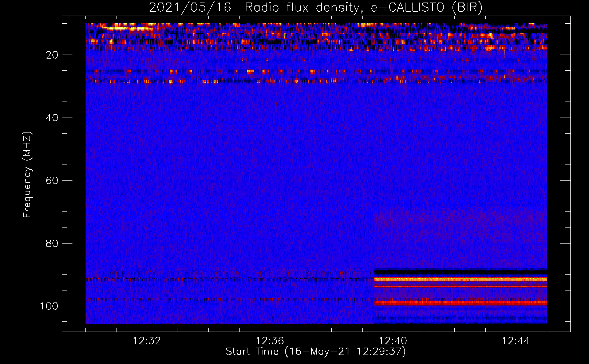Click the '40' frequency tick label
The height and width of the screenshot is (364, 589).
[x=52, y=118]
